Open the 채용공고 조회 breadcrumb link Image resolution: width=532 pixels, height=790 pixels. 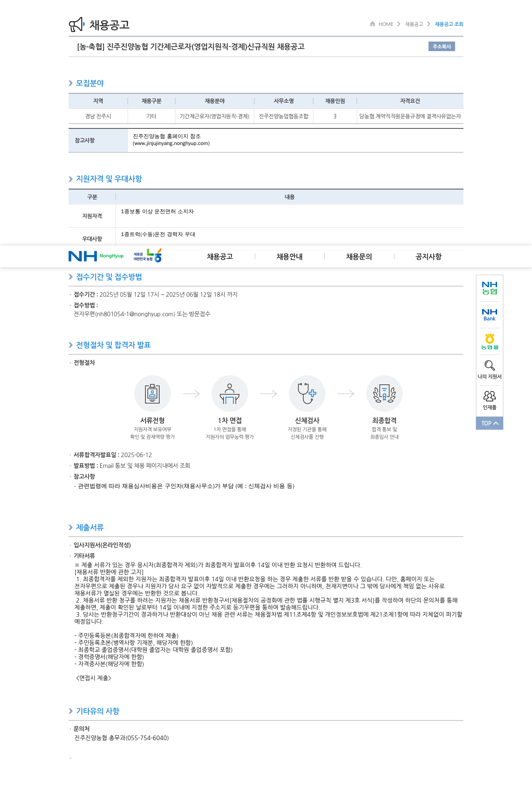(x=449, y=24)
